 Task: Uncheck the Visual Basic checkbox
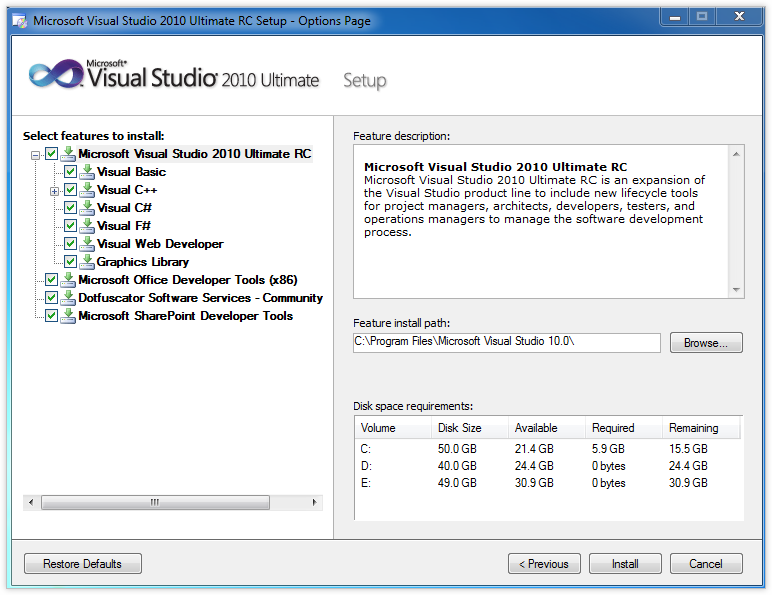[70, 172]
